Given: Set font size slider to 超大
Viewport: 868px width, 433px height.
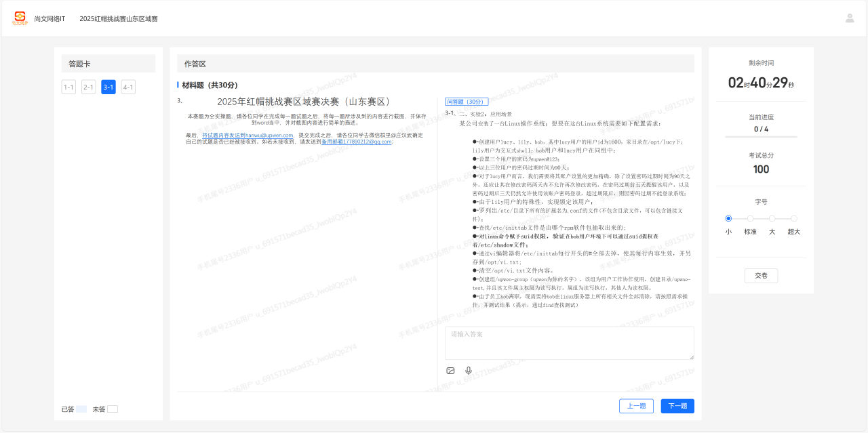Looking at the screenshot, I should pyautogui.click(x=793, y=218).
